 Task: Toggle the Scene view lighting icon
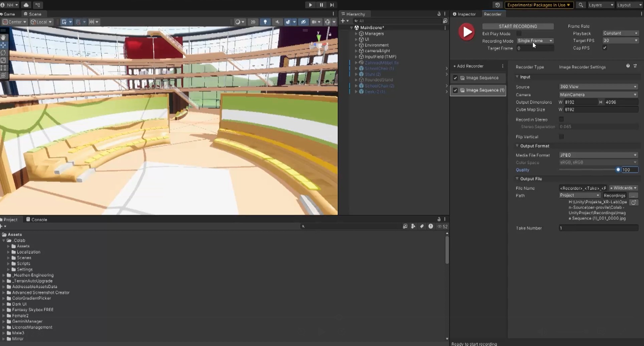click(x=265, y=22)
